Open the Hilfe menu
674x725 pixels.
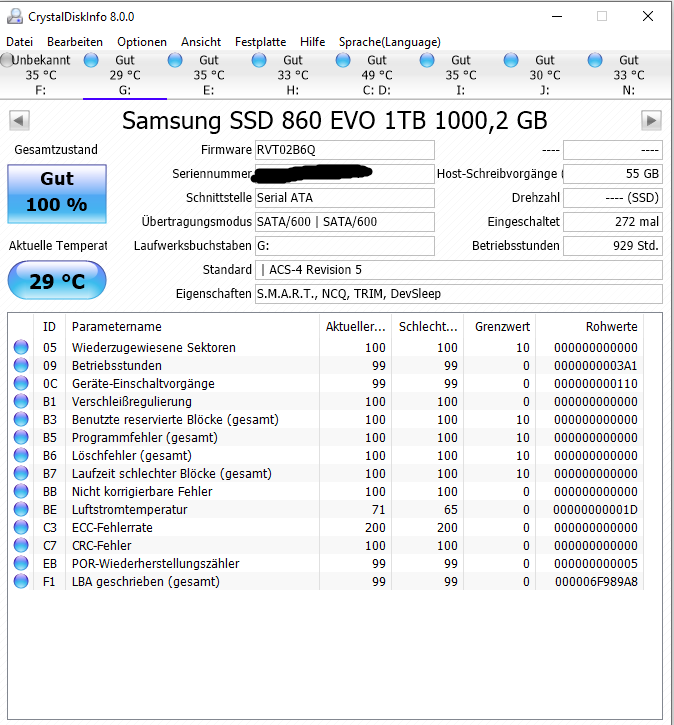click(x=312, y=42)
